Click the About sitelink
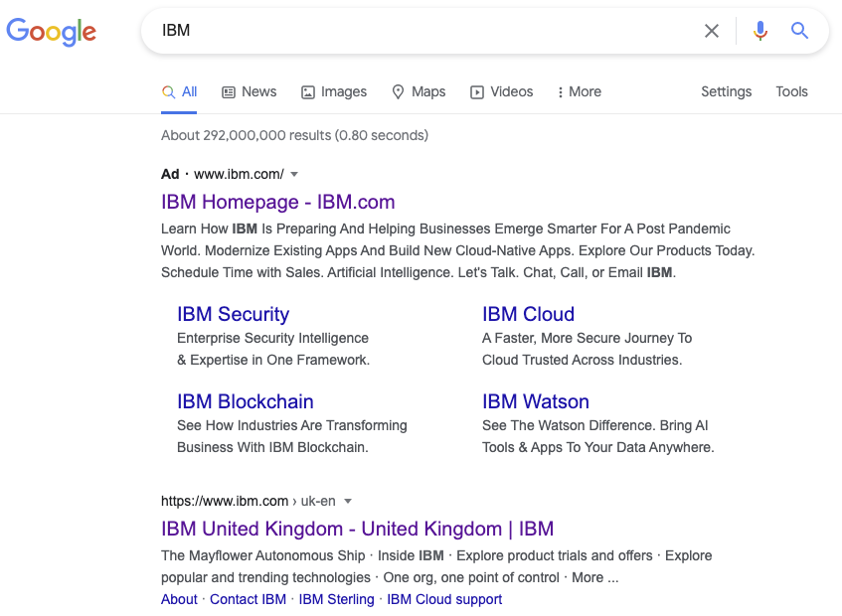 179,599
